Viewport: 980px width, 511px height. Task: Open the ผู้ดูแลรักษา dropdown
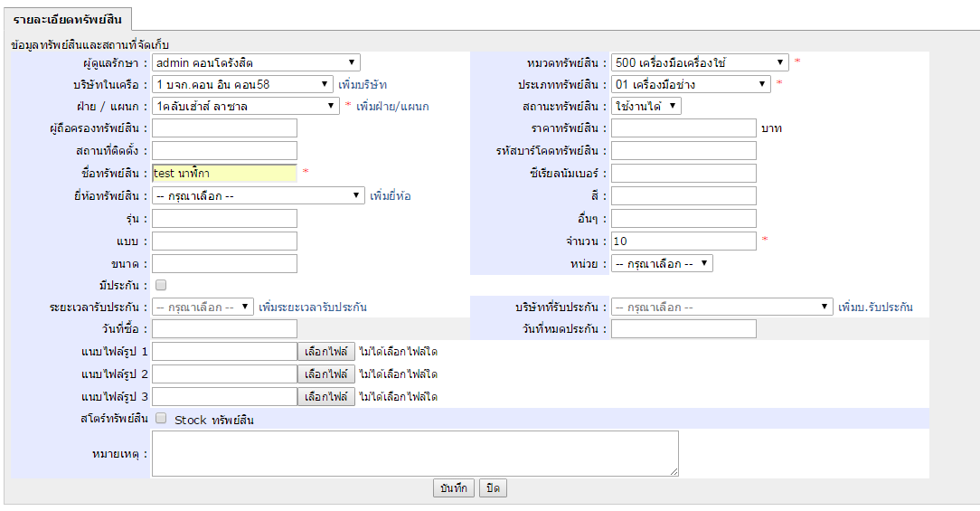pos(256,62)
